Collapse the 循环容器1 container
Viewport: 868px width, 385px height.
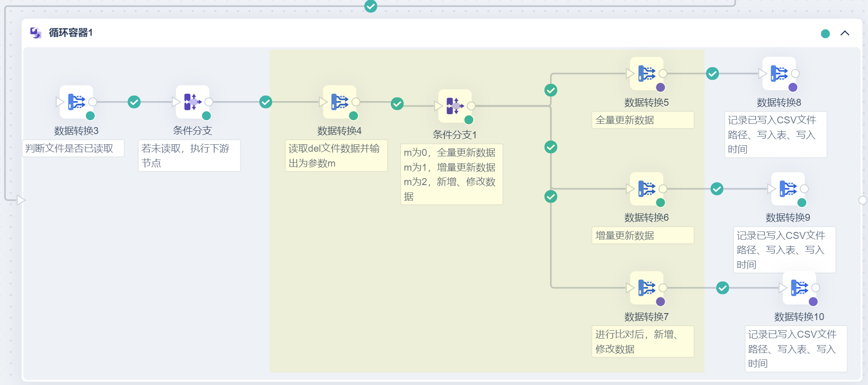pos(845,33)
